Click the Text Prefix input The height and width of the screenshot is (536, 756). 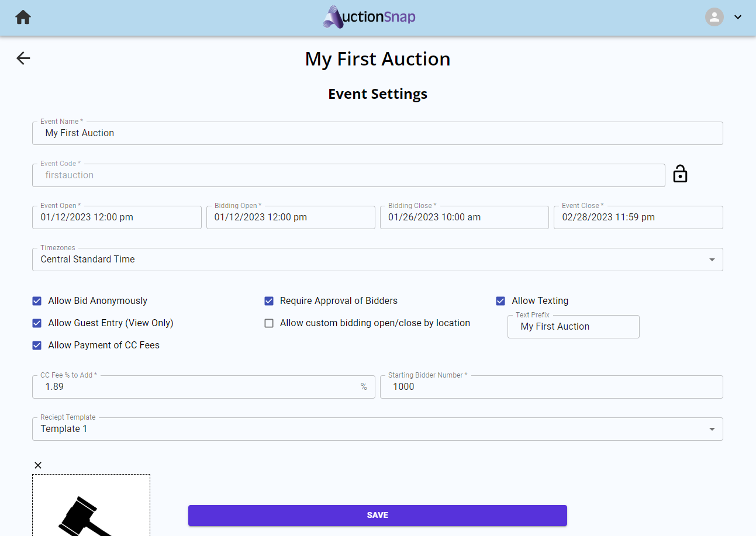574,327
